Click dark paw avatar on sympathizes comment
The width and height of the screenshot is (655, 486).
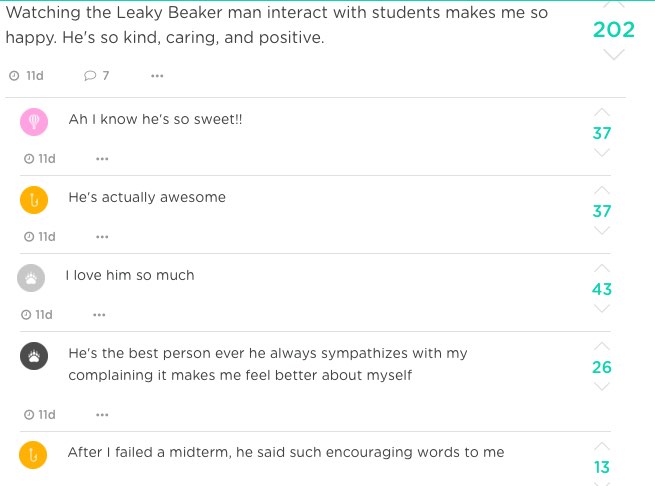coord(34,356)
